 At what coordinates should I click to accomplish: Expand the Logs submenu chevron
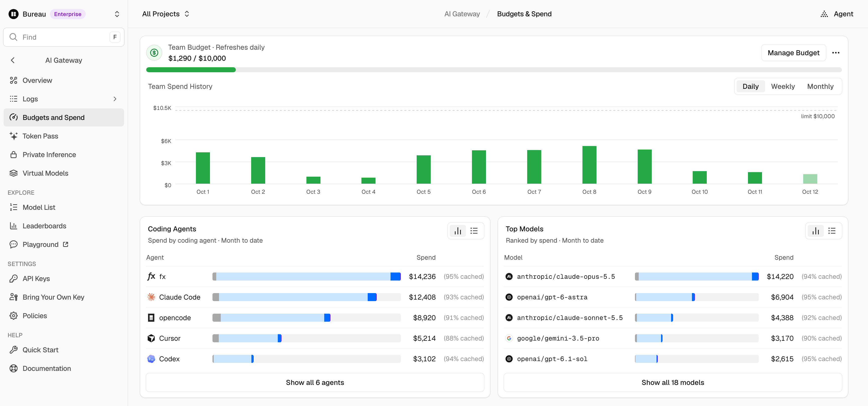click(x=115, y=99)
